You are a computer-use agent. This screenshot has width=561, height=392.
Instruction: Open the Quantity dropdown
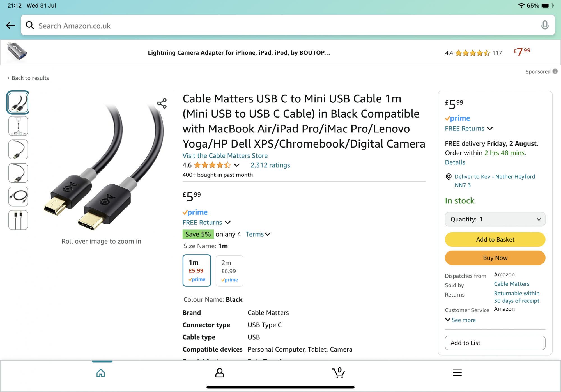(495, 219)
